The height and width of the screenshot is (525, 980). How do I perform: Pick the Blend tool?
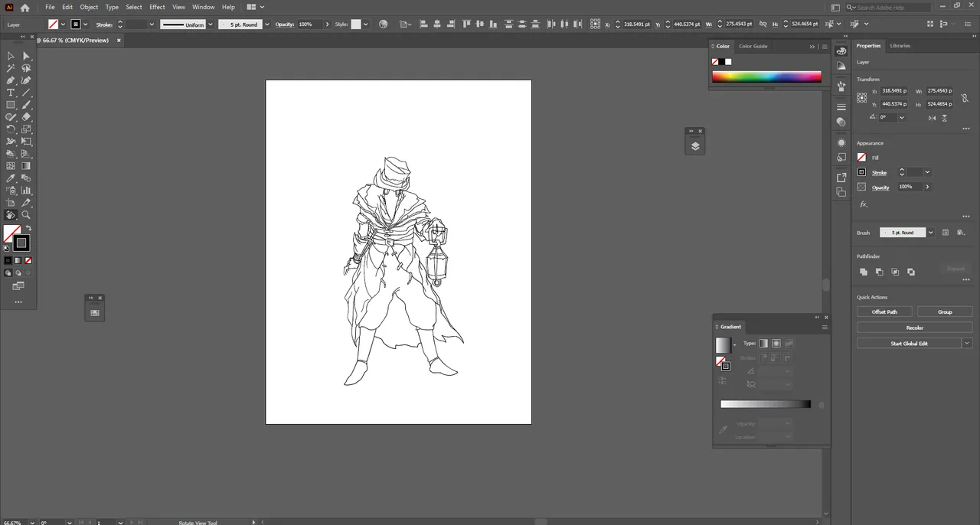point(26,178)
